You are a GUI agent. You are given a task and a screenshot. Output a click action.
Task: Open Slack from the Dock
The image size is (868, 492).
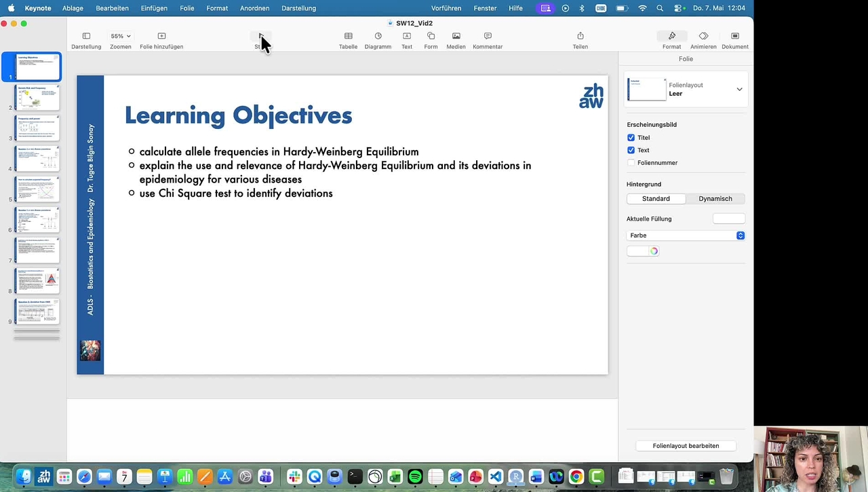(x=294, y=477)
